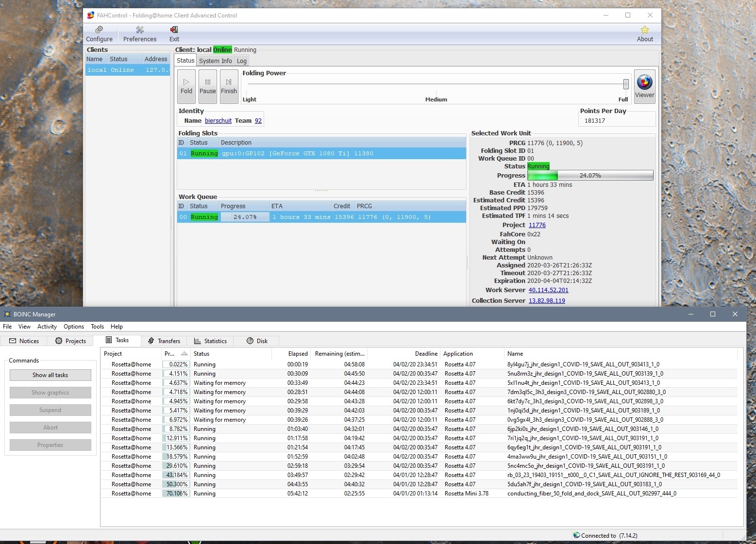The image size is (756, 544).
Task: Select the 4ma3ww9u_jhr_design1 task row
Action: 419,457
